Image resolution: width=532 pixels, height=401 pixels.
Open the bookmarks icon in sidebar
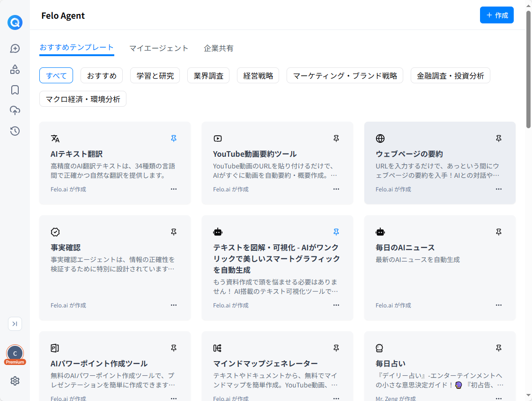15,90
